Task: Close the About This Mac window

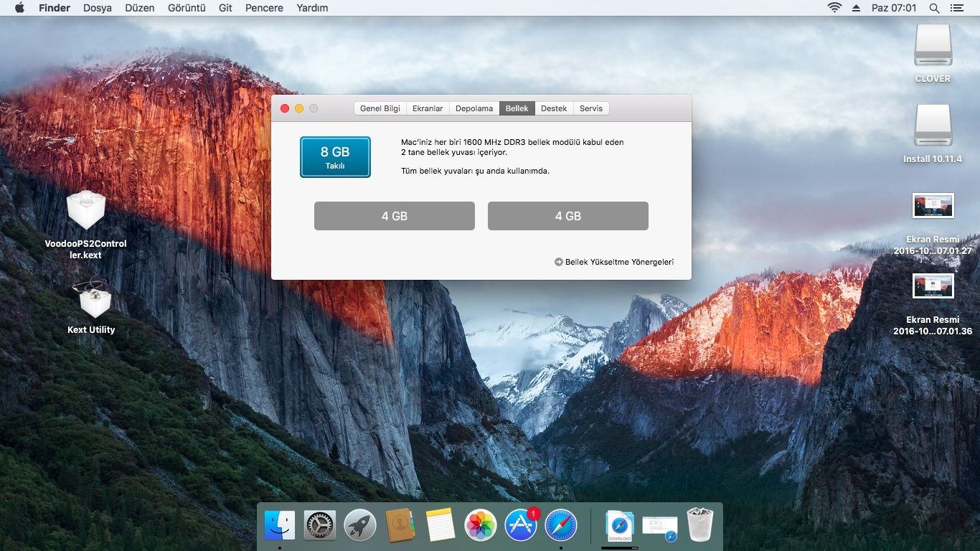Action: point(285,108)
